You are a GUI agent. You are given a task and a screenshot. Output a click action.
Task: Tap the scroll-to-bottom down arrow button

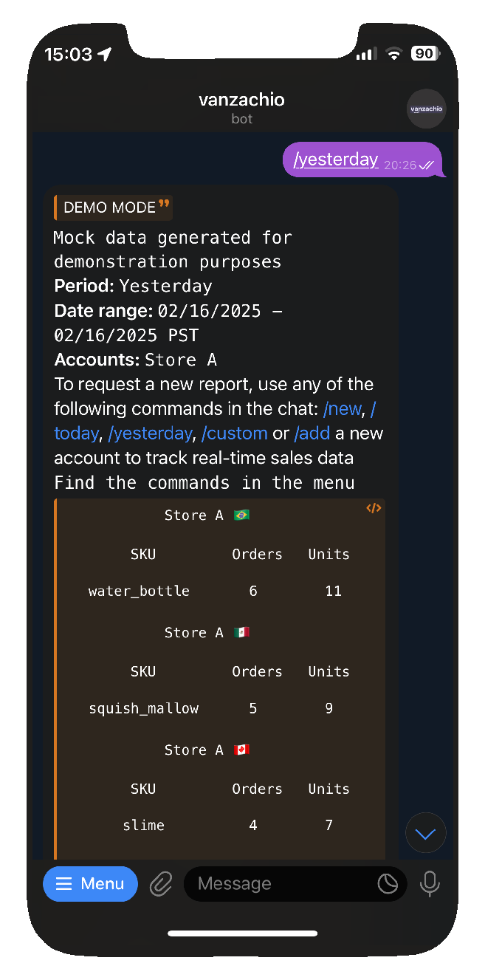coord(425,833)
